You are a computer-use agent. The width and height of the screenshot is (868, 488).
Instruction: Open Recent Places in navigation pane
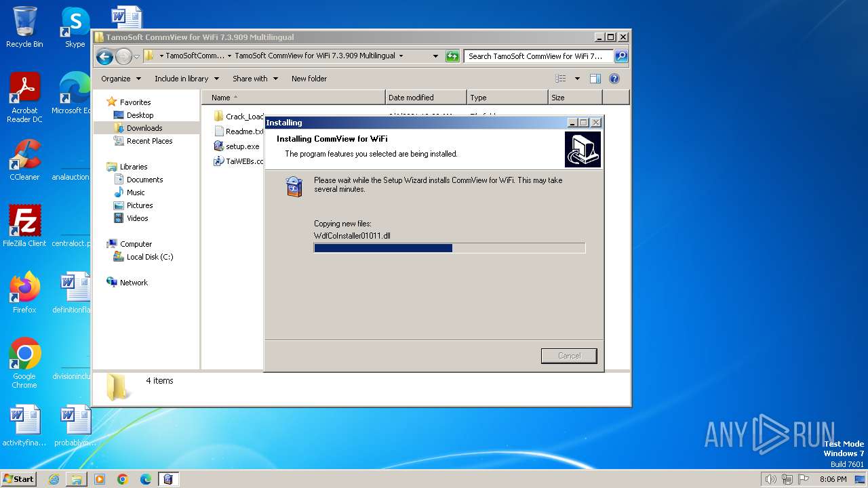tap(143, 141)
